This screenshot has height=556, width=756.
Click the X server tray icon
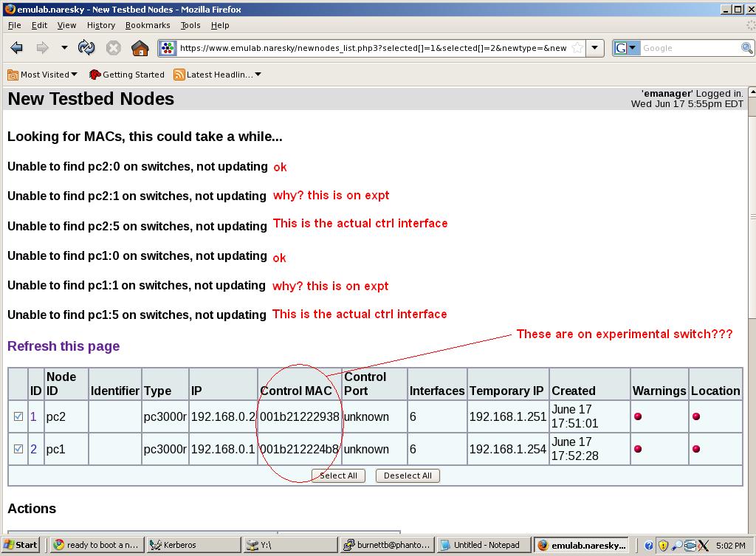(x=704, y=546)
